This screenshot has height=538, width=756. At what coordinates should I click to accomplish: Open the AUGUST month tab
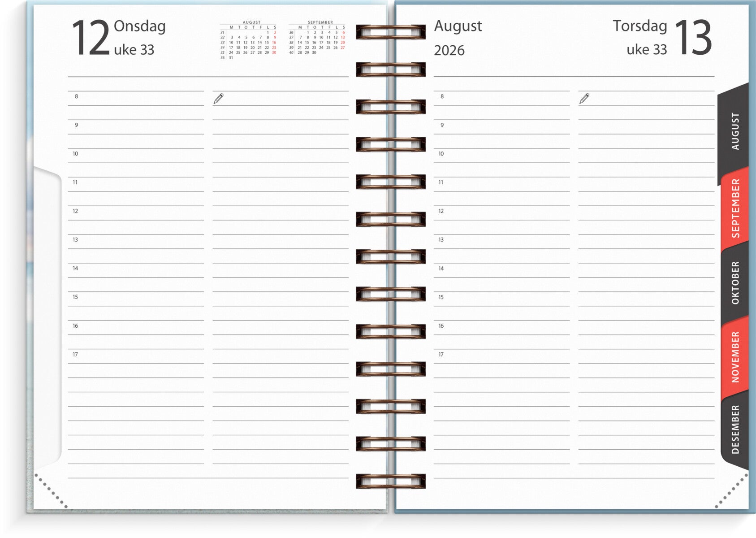(x=734, y=131)
